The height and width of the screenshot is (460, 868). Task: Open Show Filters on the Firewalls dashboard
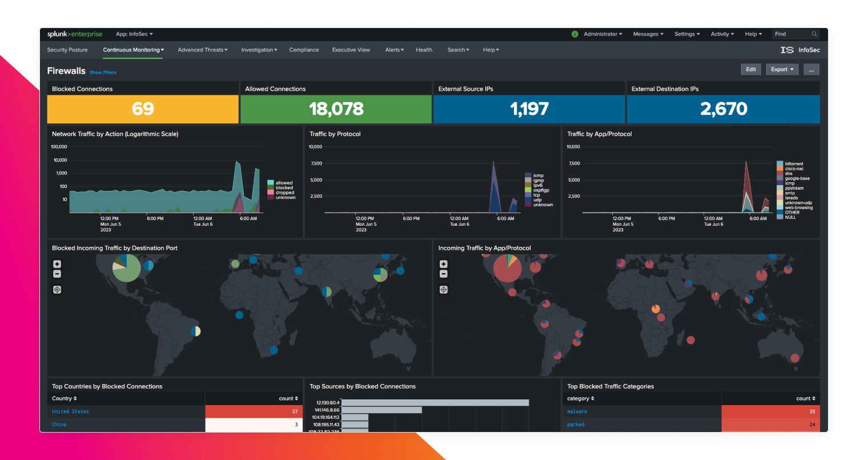(103, 72)
